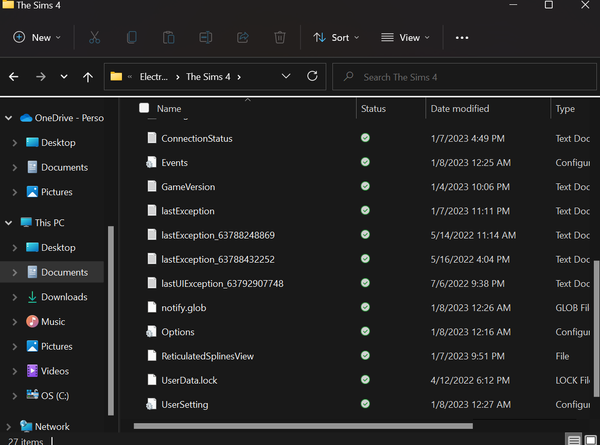The height and width of the screenshot is (445, 600).
Task: Switch to large thumbnails view icon
Action: pos(591,440)
